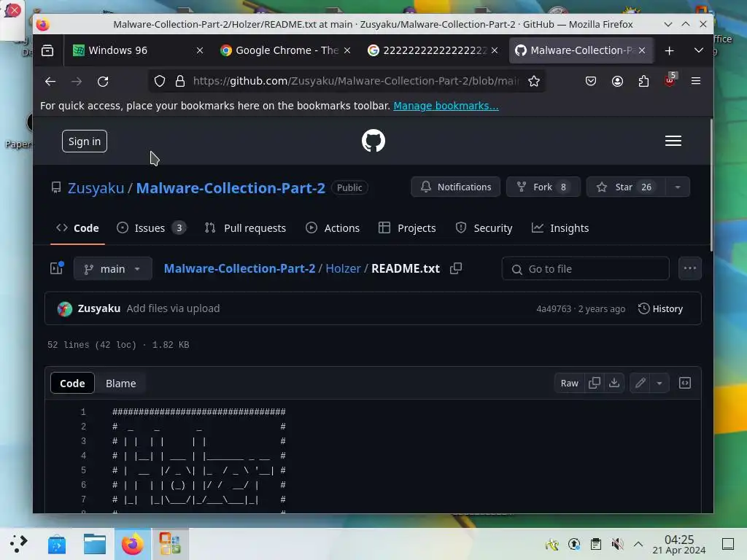Close the Windows 96 tab

point(200,50)
